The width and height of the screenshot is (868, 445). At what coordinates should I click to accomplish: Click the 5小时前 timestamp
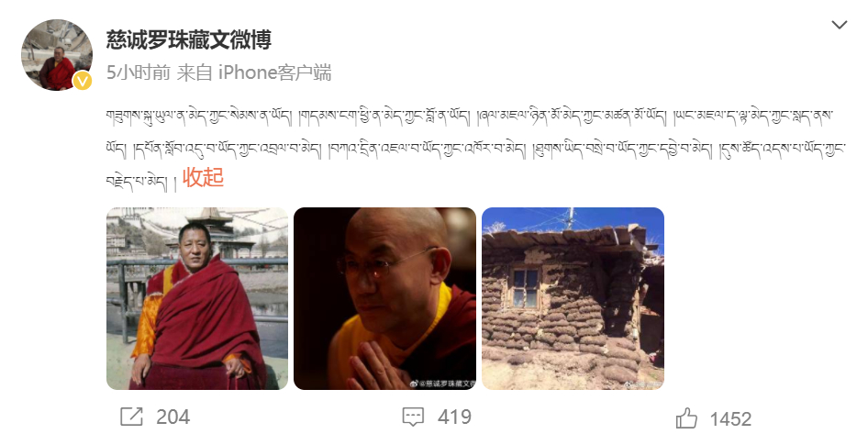click(139, 72)
